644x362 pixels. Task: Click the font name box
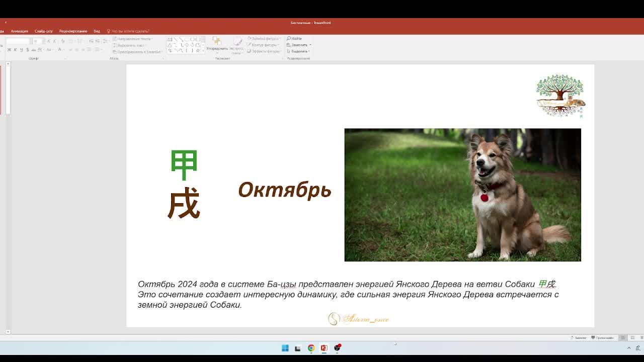click(x=18, y=41)
